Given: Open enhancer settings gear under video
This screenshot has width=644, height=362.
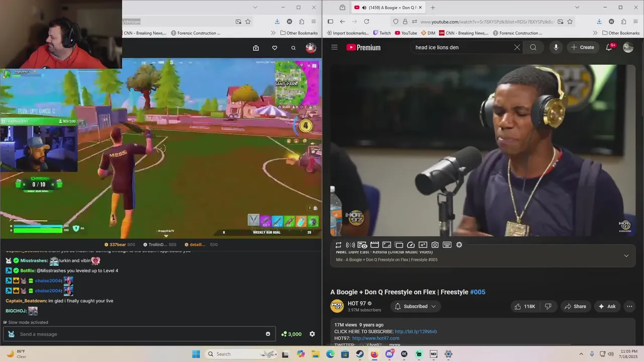Looking at the screenshot, I should coord(459,245).
